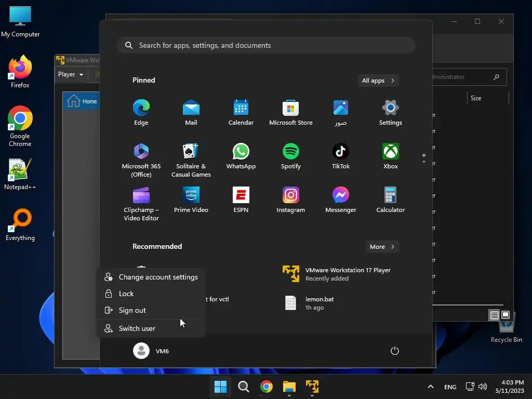Click the search icon in Explorer window
This screenshot has width=532, height=399.
[496, 77]
